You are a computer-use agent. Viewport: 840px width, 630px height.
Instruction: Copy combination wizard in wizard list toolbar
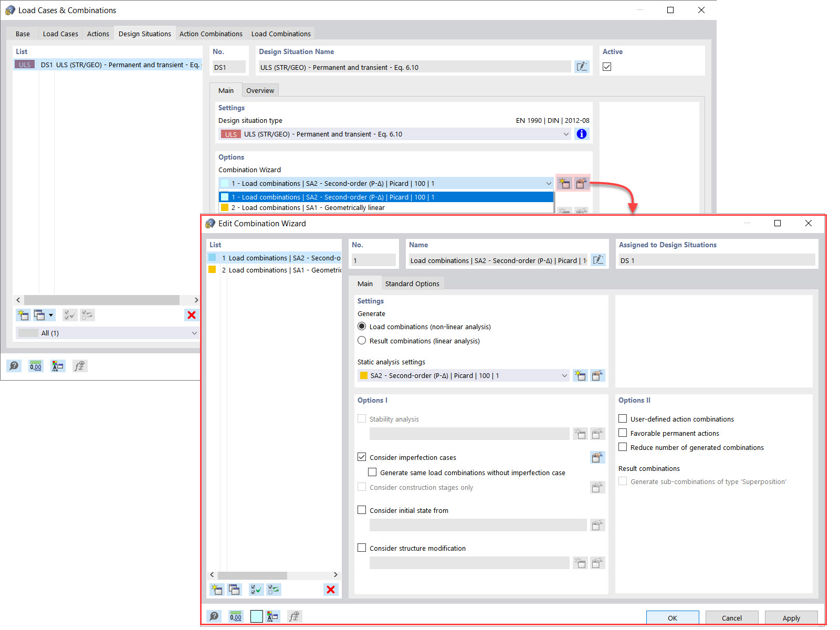234,590
